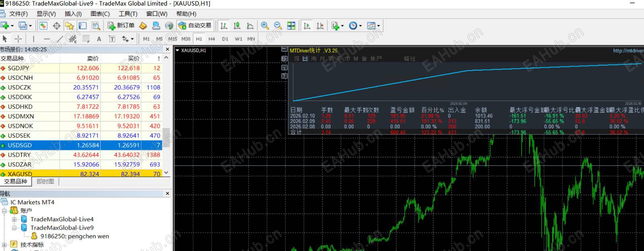Switch to H4 timeframe
644x251 pixels.
pos(212,39)
